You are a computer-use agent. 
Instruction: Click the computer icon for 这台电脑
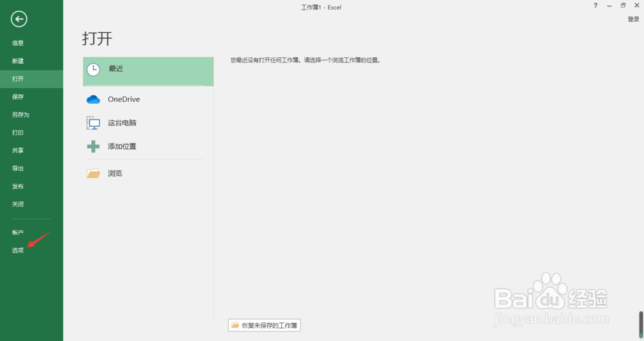coord(93,123)
